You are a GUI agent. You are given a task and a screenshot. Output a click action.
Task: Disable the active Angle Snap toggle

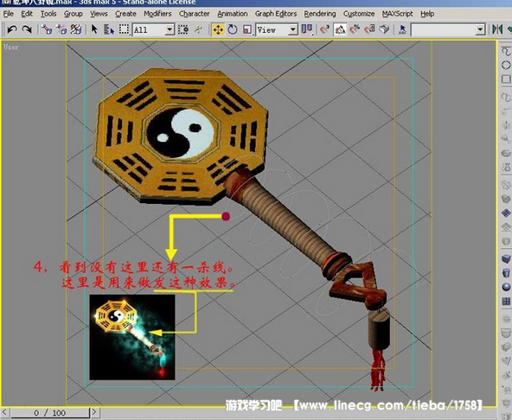pyautogui.click(x=340, y=29)
